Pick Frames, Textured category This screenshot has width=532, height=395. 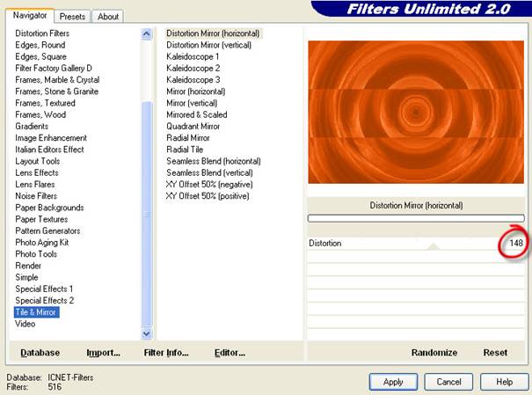45,103
